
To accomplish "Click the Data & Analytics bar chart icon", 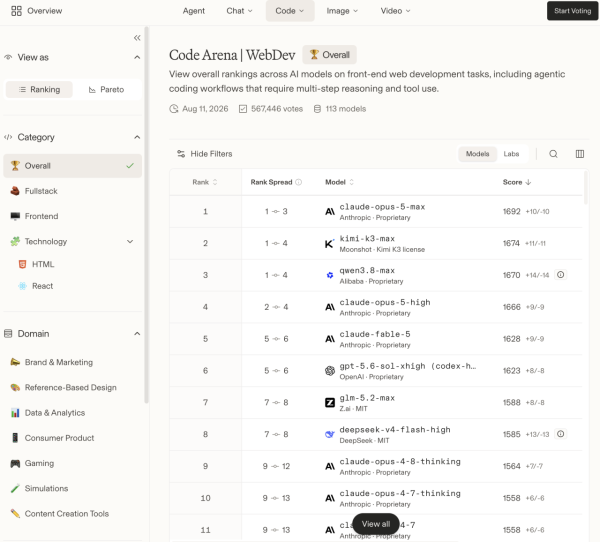I will click(15, 413).
